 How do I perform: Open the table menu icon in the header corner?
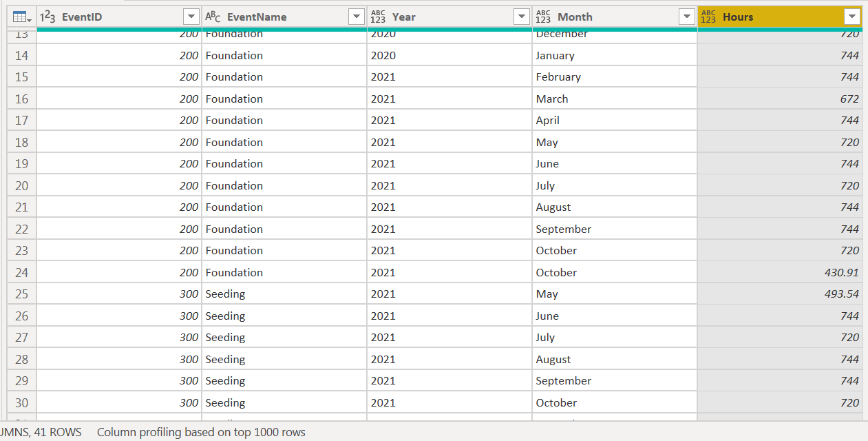tap(22, 17)
